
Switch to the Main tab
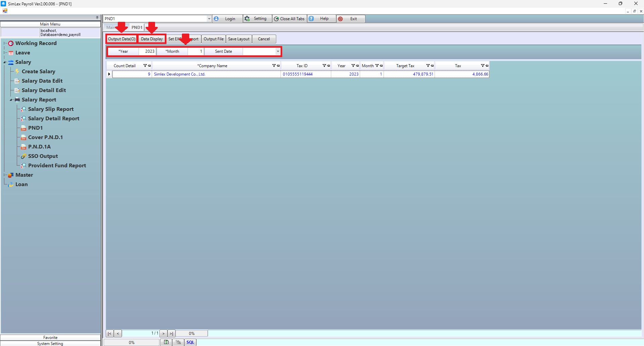(110, 28)
